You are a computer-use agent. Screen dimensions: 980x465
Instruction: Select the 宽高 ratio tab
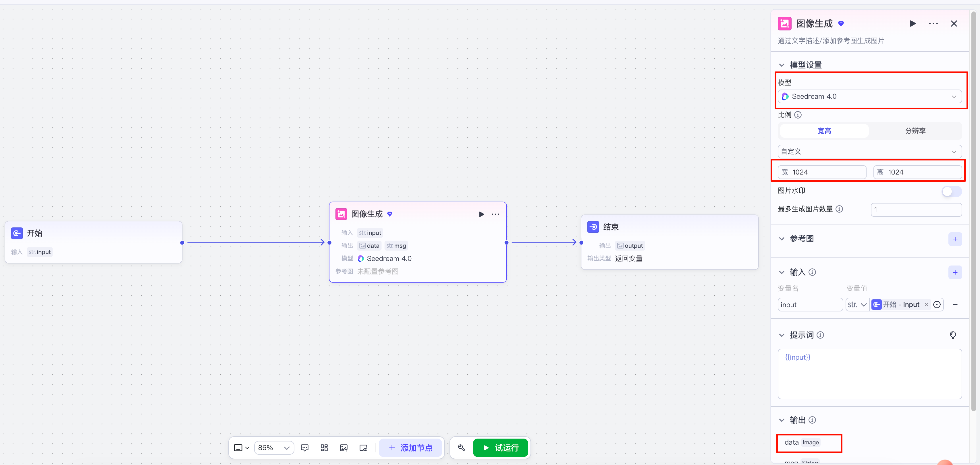click(x=824, y=131)
